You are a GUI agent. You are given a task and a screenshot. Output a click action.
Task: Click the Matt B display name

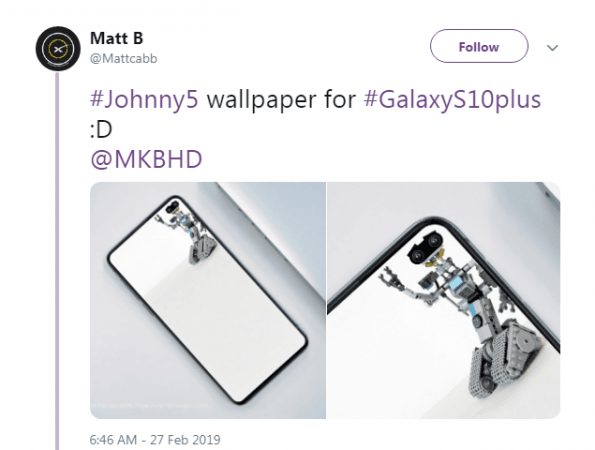pos(116,38)
